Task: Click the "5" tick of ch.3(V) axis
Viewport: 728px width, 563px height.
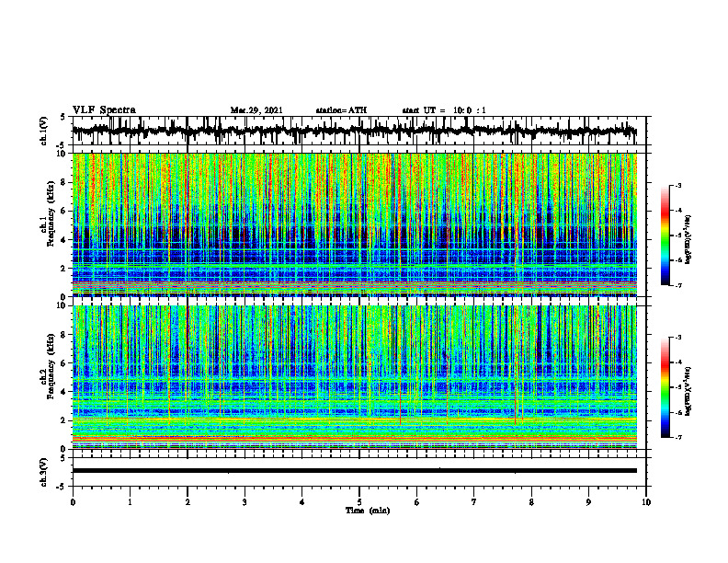Action: point(63,459)
